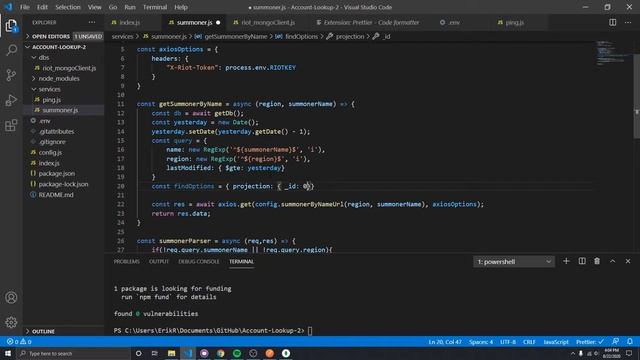Open the Search view in activity bar
This screenshot has width=640, height=360.
click(x=11, y=50)
